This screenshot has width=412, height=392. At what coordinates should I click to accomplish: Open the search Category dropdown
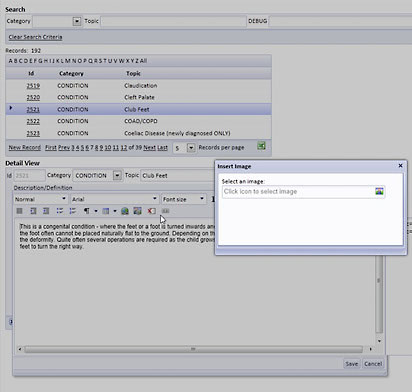[77, 21]
